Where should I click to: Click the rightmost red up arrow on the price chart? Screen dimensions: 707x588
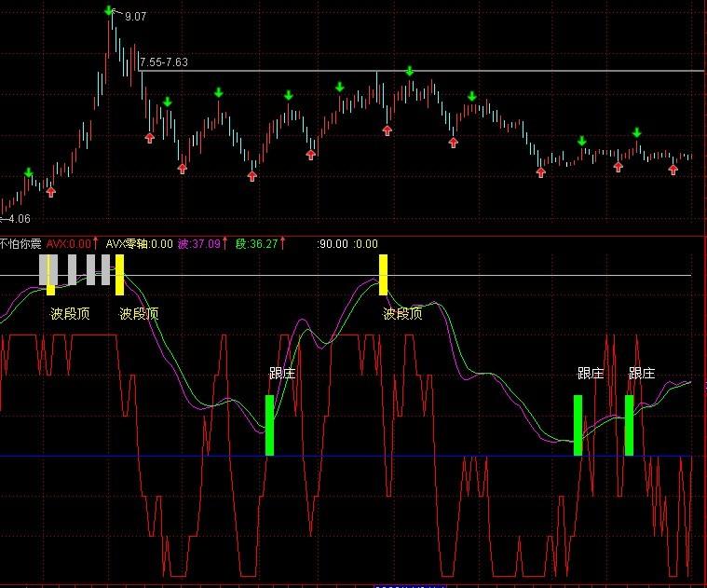[x=673, y=169]
